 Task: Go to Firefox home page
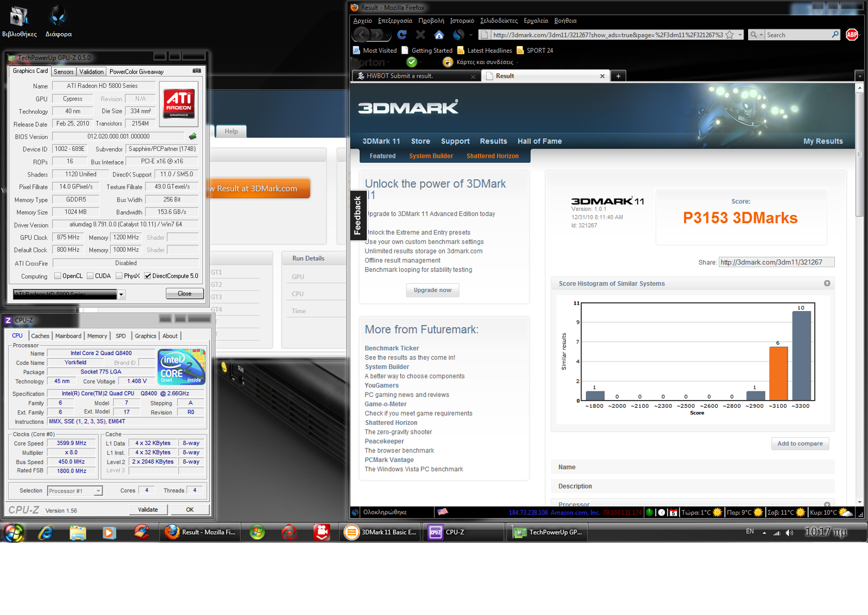439,35
